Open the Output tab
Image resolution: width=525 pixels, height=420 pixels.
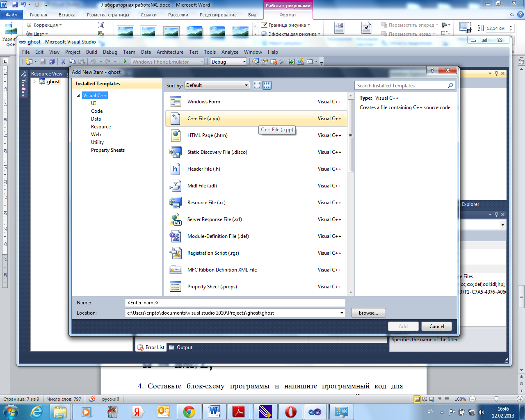coord(181,347)
